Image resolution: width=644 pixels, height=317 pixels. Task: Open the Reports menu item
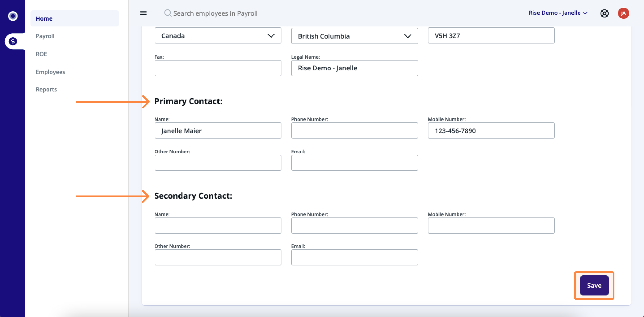coord(46,89)
